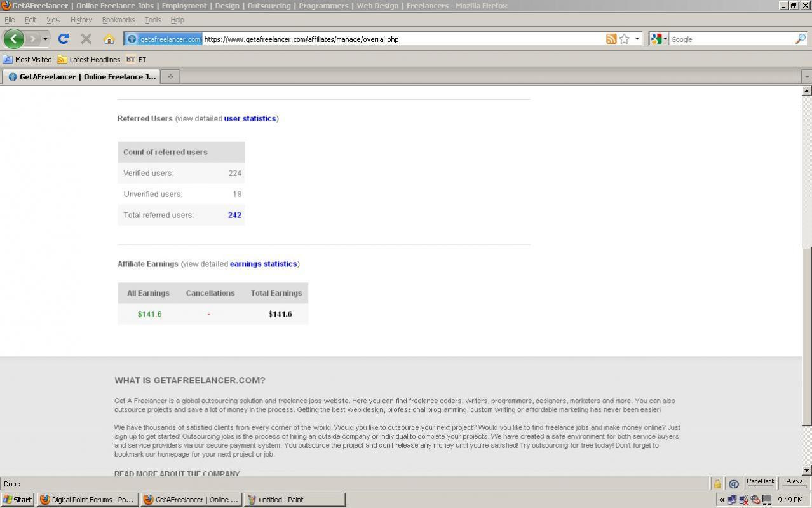This screenshot has width=812, height=508.
Task: Click the gray monitor tray icon
Action: [767, 500]
